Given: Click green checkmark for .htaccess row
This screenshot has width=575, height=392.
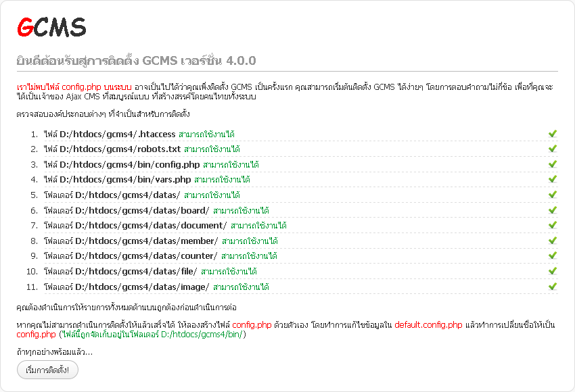Looking at the screenshot, I should [x=553, y=134].
